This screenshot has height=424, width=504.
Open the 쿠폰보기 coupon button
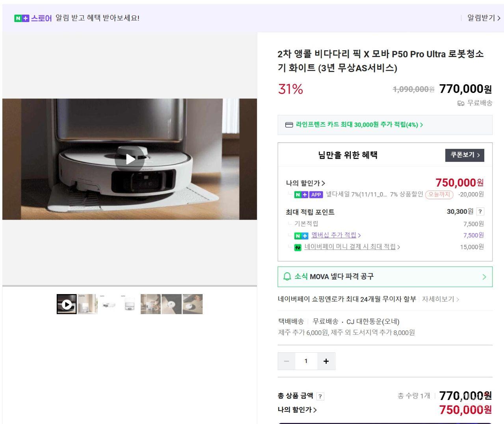[x=465, y=155]
